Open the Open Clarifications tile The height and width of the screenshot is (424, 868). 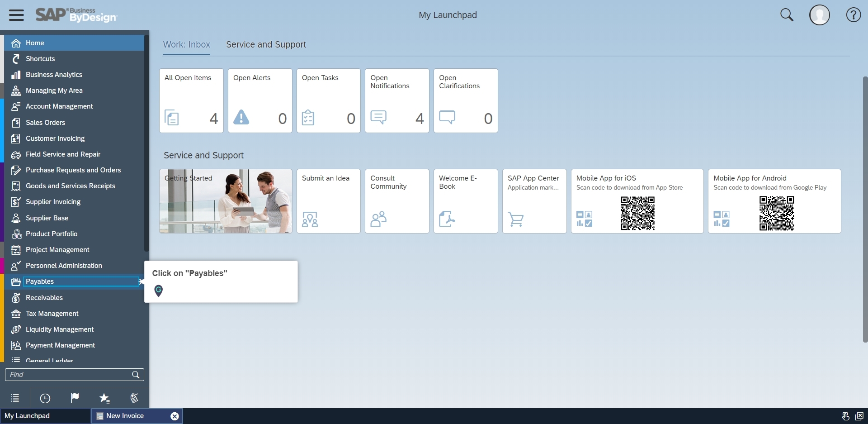pyautogui.click(x=466, y=101)
